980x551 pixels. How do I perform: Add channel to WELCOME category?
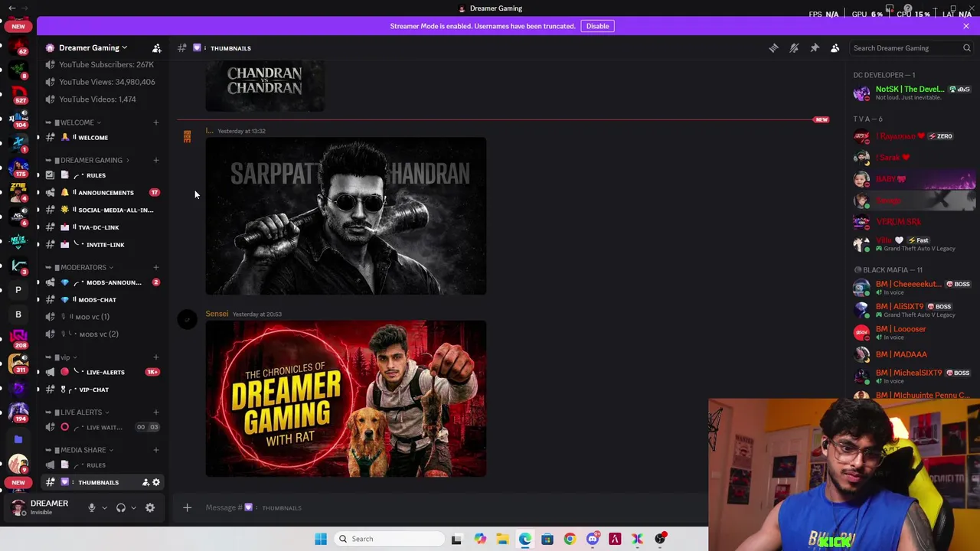coord(155,122)
